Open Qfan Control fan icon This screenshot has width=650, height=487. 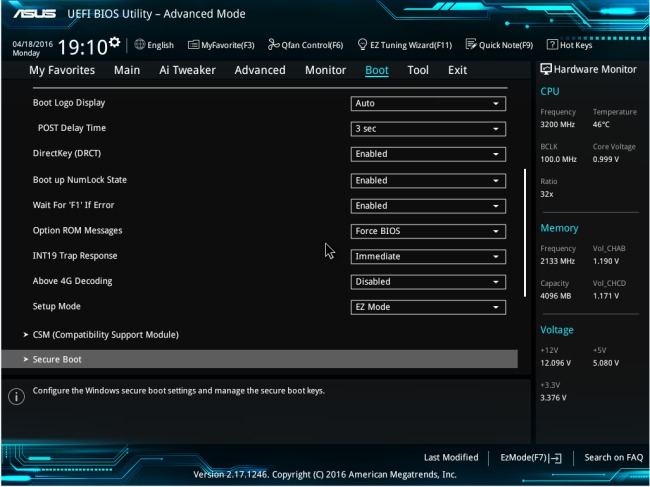pyautogui.click(x=274, y=44)
